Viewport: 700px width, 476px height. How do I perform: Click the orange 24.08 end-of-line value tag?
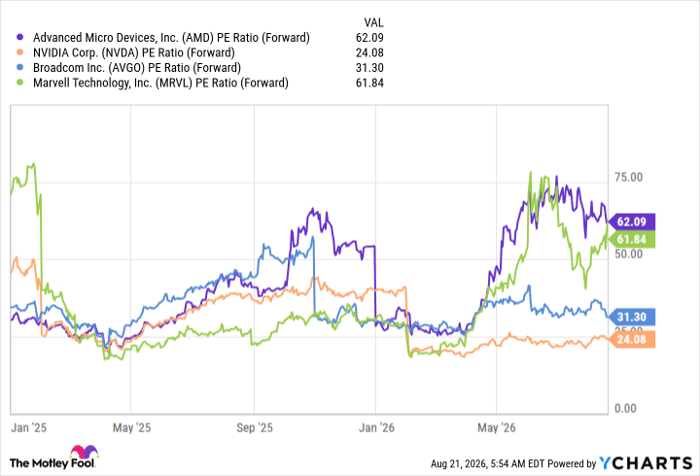point(631,339)
